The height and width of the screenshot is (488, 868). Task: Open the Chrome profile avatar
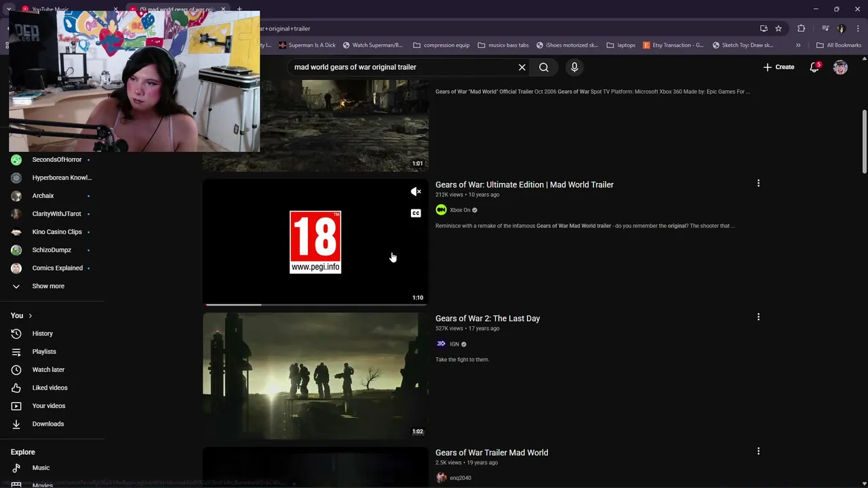[842, 28]
